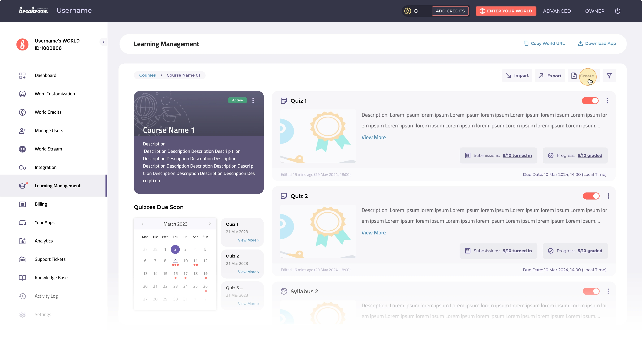Toggle Quiz 1 switch off
The image size is (642, 364).
590,101
